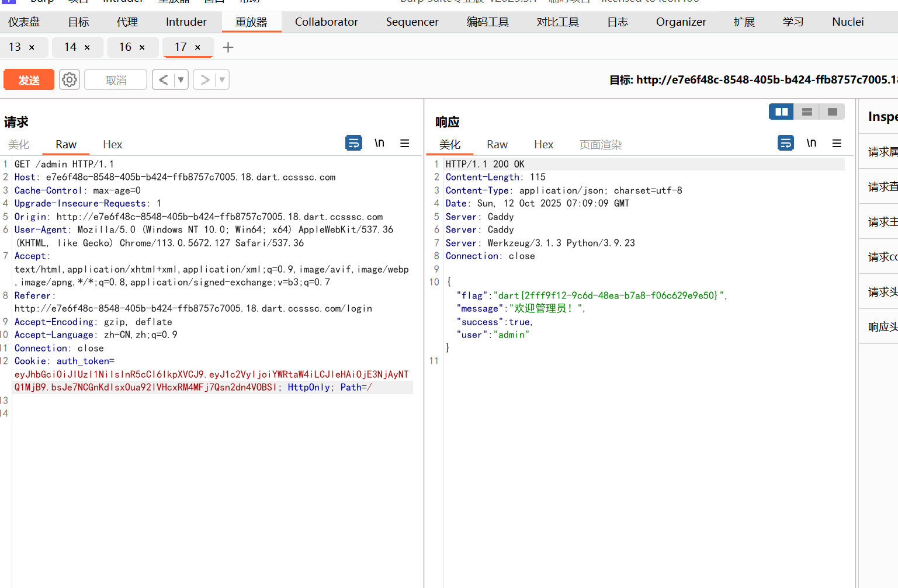Expand the back history dropdown arrow
Screen dimensions: 898x588
click(181, 79)
